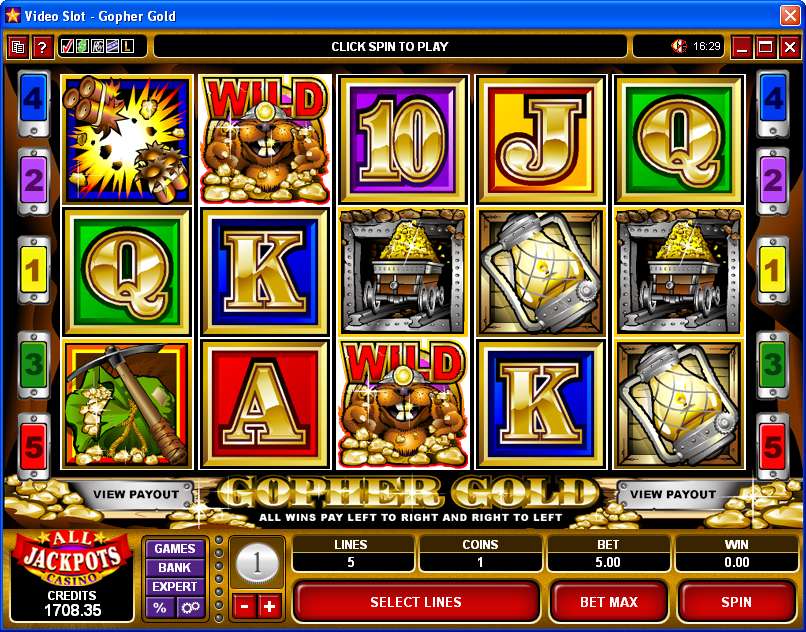Click the Select Lines button
The image size is (806, 632).
pyautogui.click(x=416, y=602)
